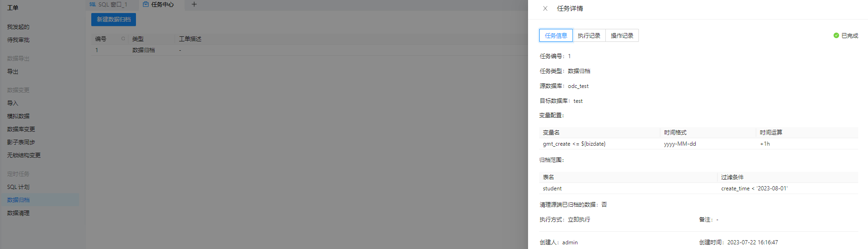Switch to the 操作记录 tab
The width and height of the screenshot is (868, 249).
(x=622, y=35)
